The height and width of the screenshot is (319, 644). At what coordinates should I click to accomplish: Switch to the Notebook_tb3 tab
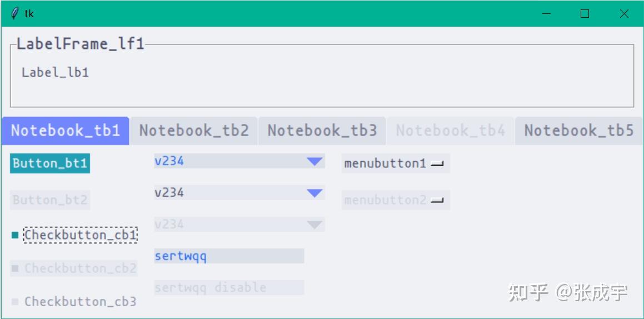322,131
